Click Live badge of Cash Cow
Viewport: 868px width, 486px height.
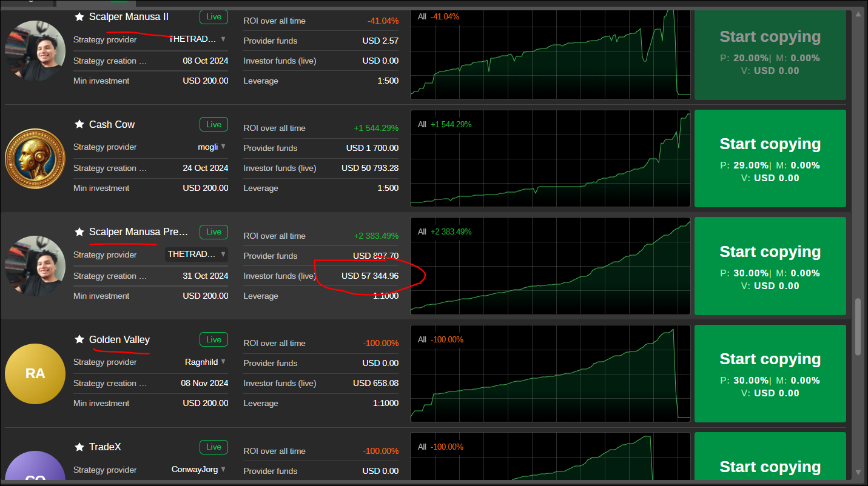click(x=214, y=124)
